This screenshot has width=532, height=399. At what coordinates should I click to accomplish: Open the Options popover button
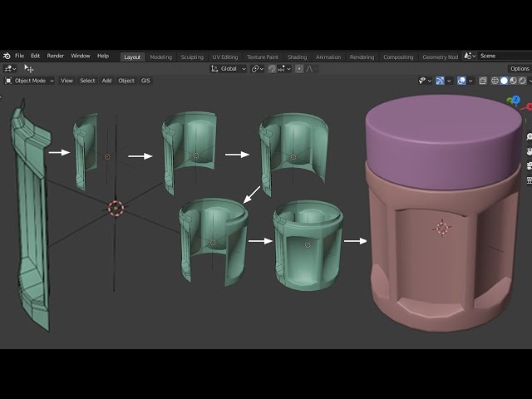(x=520, y=69)
